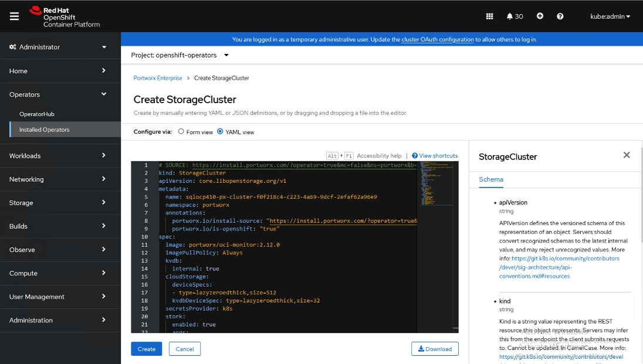Click the quick create plus icon
Viewport: 643px width, 364px height.
540,16
